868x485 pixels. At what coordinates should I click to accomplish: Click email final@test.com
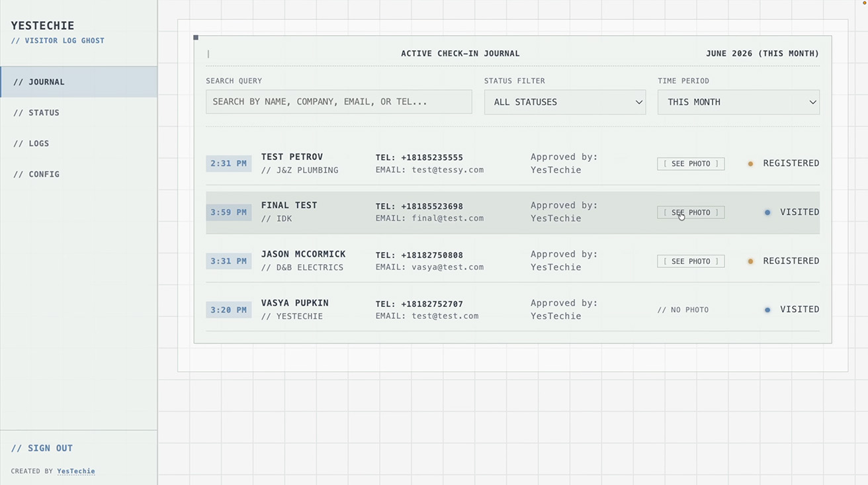(x=448, y=218)
